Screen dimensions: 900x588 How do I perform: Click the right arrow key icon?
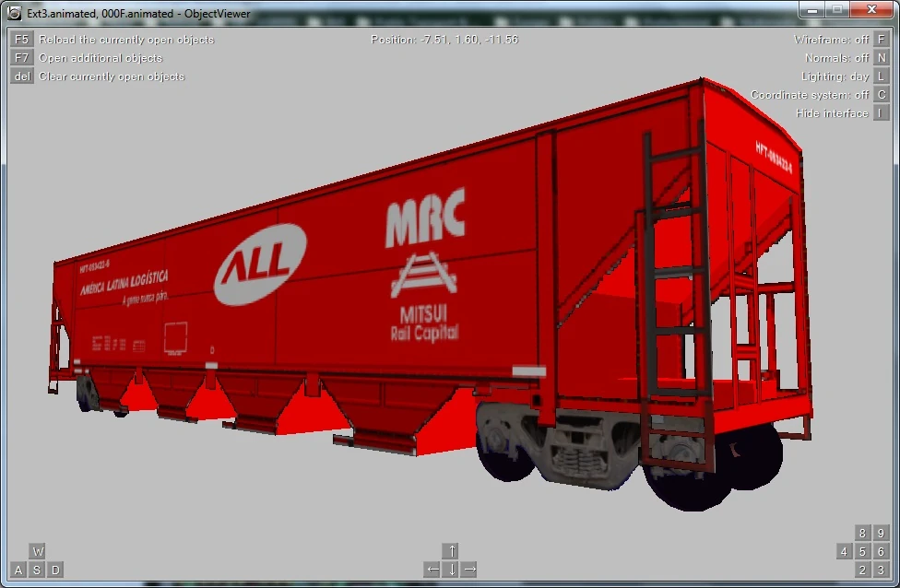(469, 570)
